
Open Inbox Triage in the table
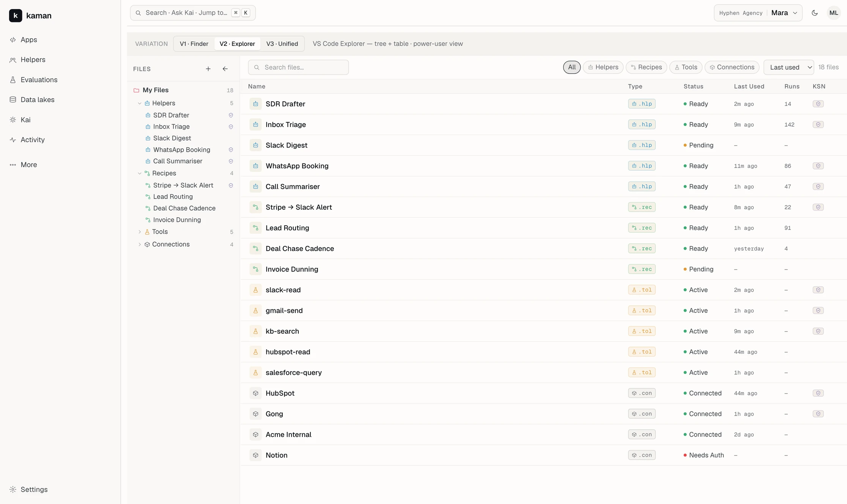(x=285, y=125)
